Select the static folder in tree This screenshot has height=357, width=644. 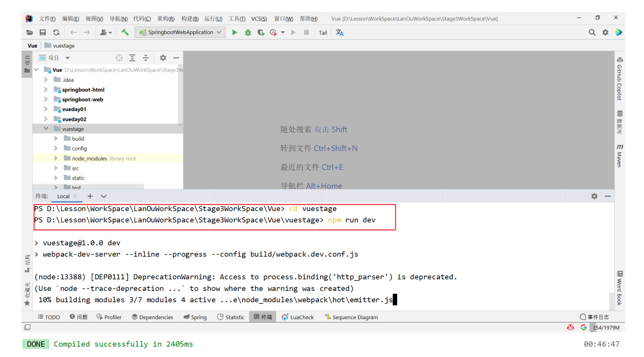[x=78, y=178]
